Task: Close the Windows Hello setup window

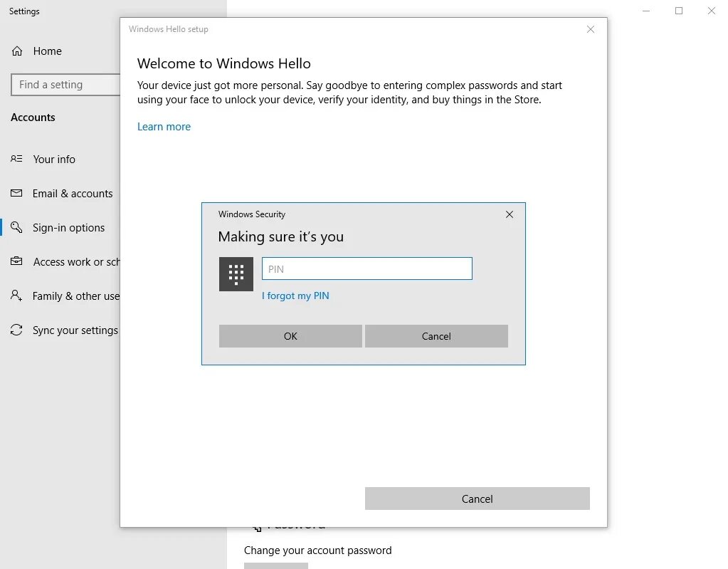Action: pos(591,29)
